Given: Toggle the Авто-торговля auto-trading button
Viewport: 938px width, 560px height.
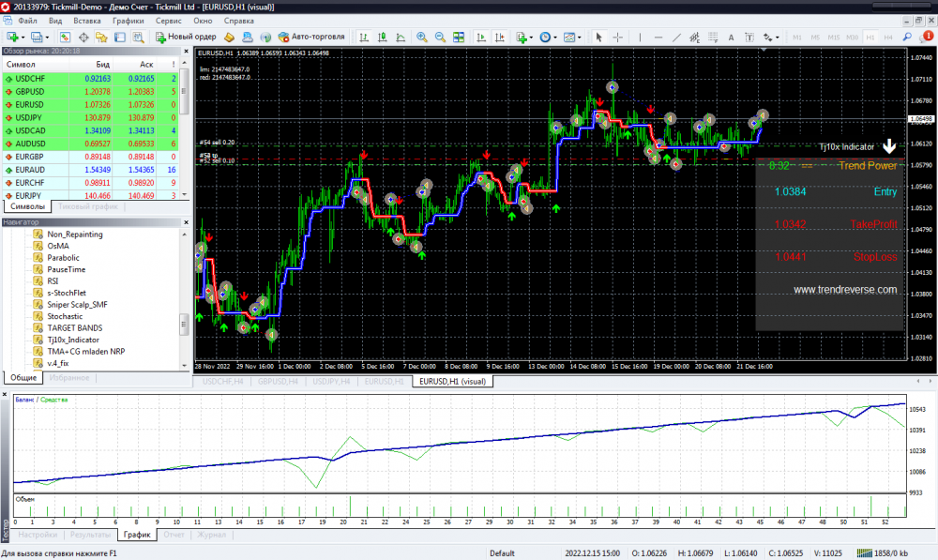Looking at the screenshot, I should 311,38.
